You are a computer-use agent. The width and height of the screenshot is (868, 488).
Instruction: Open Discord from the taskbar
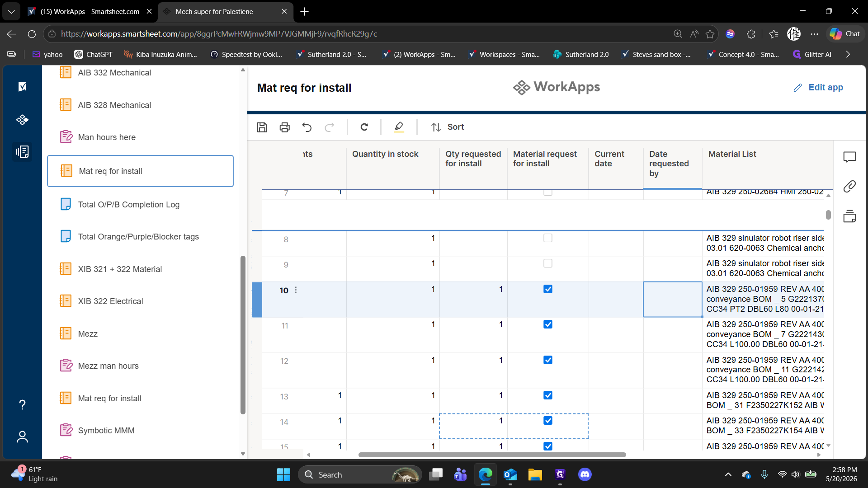click(x=585, y=474)
